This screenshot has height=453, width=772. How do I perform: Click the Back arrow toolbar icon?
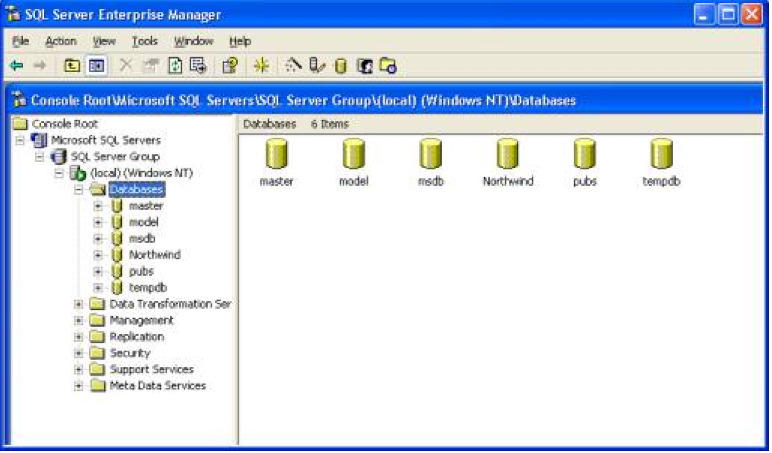click(17, 66)
